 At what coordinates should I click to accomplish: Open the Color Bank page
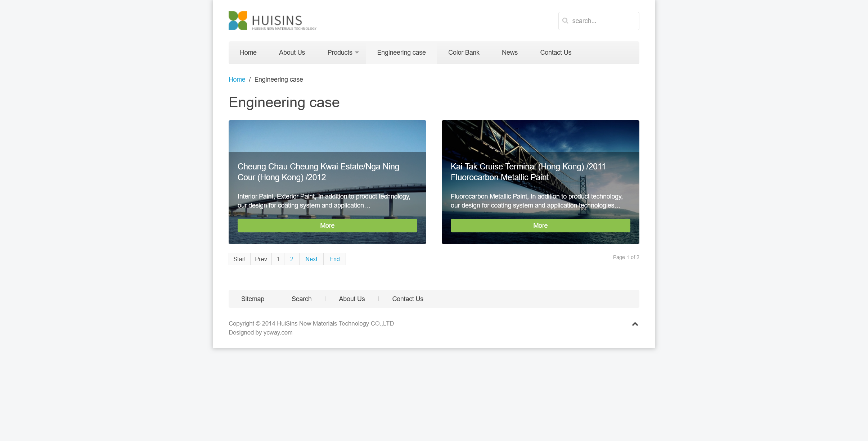[x=464, y=53]
